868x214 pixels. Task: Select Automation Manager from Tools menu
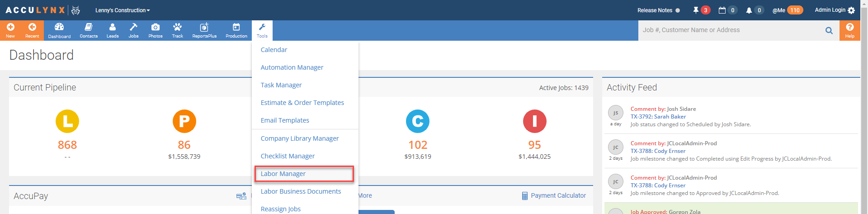pyautogui.click(x=292, y=67)
